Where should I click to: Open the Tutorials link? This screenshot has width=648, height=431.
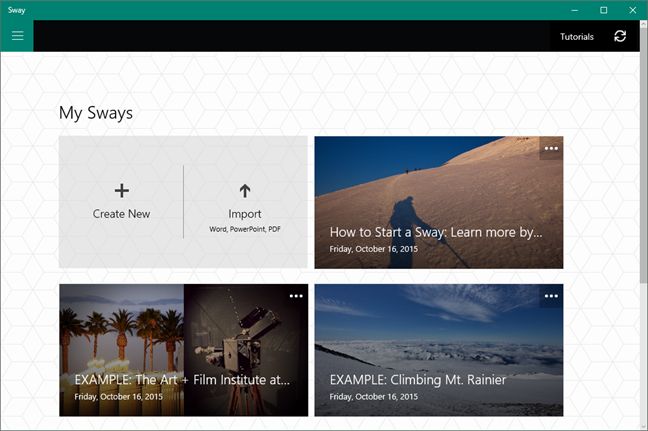click(x=577, y=37)
